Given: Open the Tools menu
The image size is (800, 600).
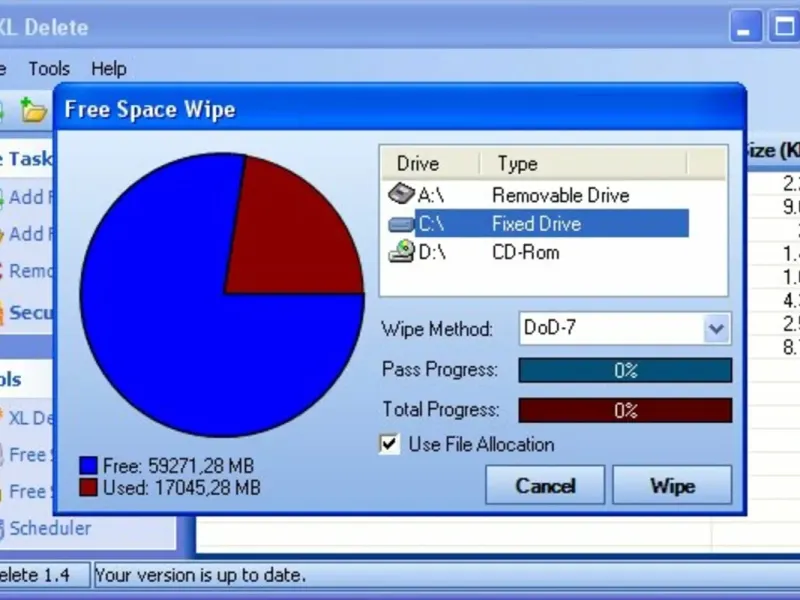Looking at the screenshot, I should click(x=49, y=68).
